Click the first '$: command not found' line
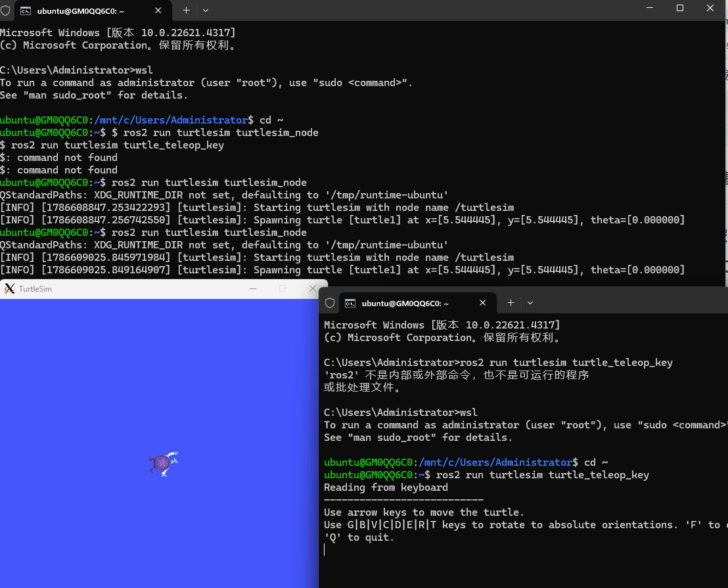Screen dimensions: 728x588 tap(58, 158)
